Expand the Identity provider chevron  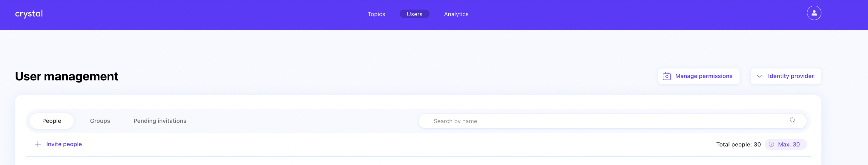[x=759, y=76]
